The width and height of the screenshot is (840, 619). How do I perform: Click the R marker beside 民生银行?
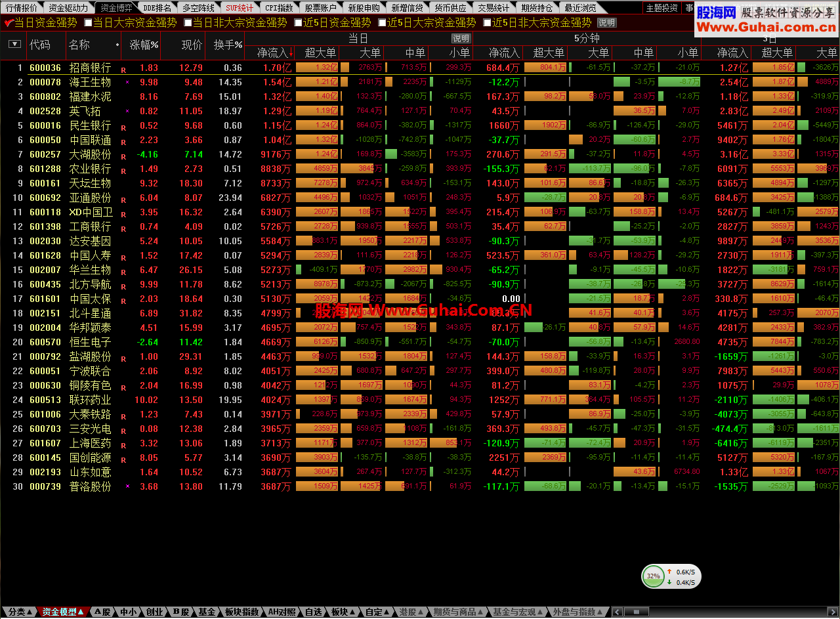(123, 127)
